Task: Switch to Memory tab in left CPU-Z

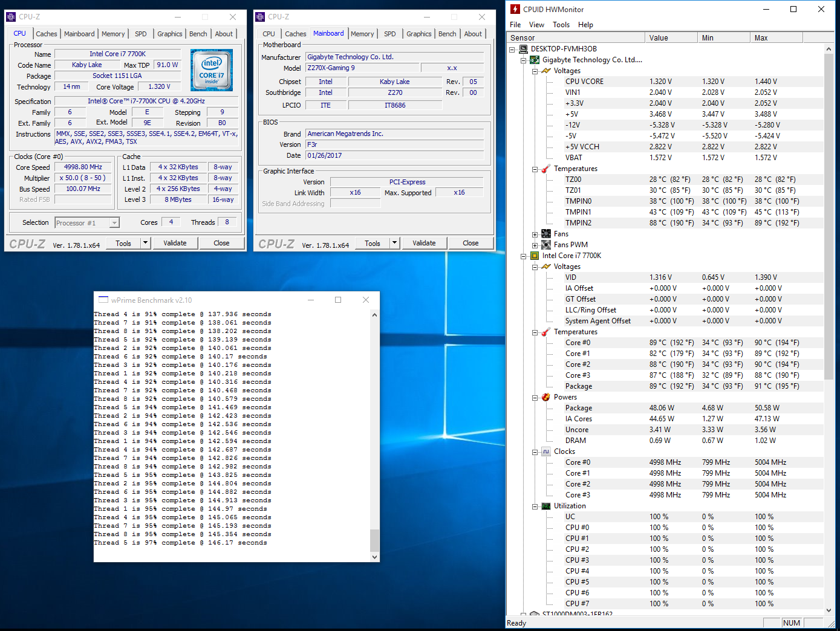Action: click(x=113, y=34)
